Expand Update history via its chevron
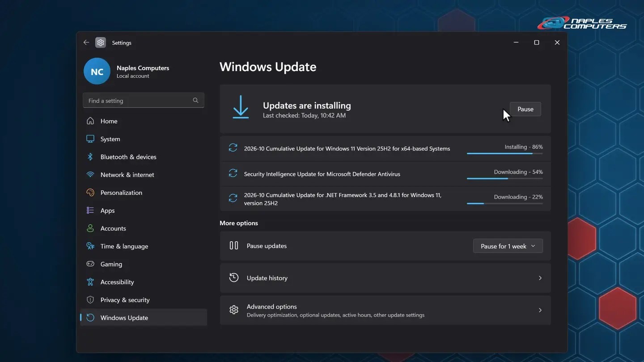The height and width of the screenshot is (362, 644). click(540, 278)
